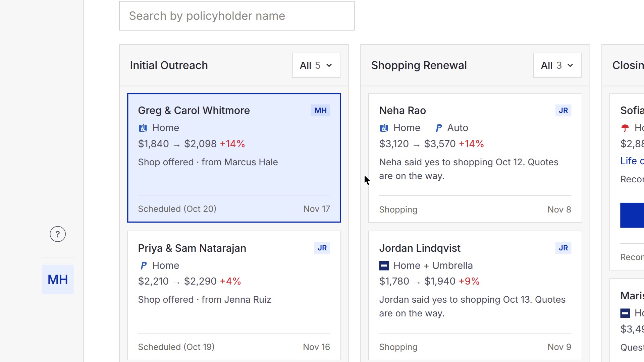Click the +9% increase on Lindqvist card
This screenshot has height=362, width=644.
click(469, 281)
